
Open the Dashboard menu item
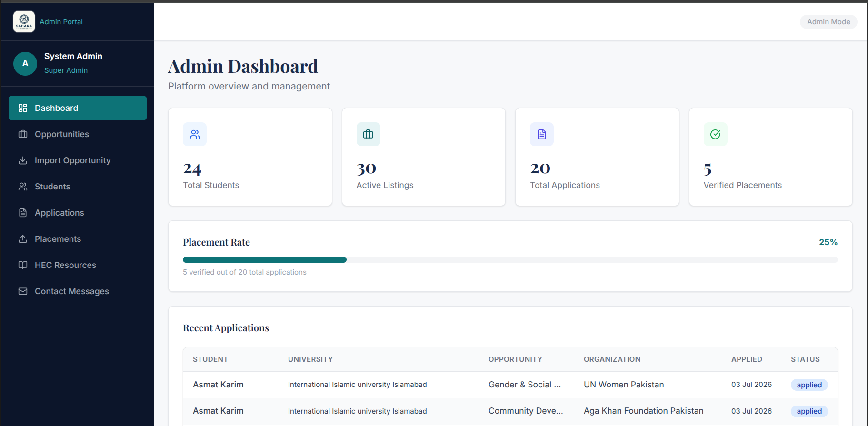[78, 108]
